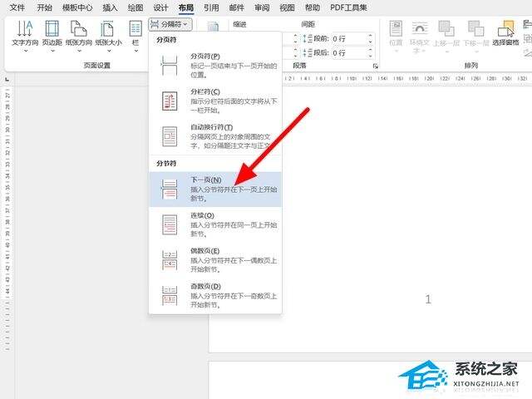
Task: Expand the 纸张方向 dropdown arrow
Action: [x=79, y=51]
